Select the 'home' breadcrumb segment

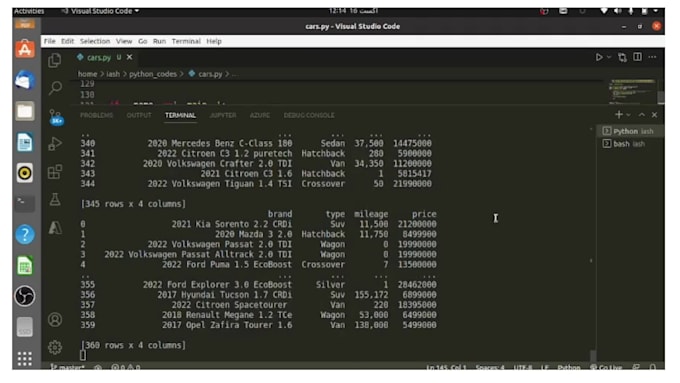click(87, 74)
